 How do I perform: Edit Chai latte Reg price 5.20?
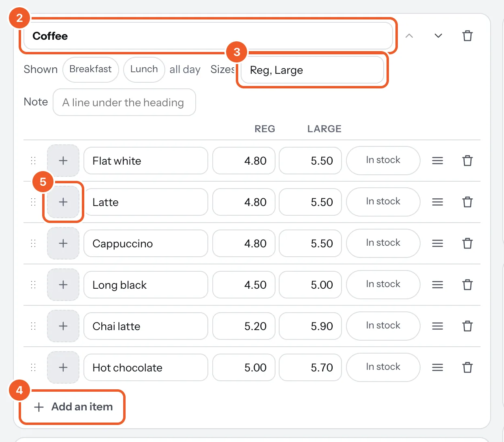[244, 326]
